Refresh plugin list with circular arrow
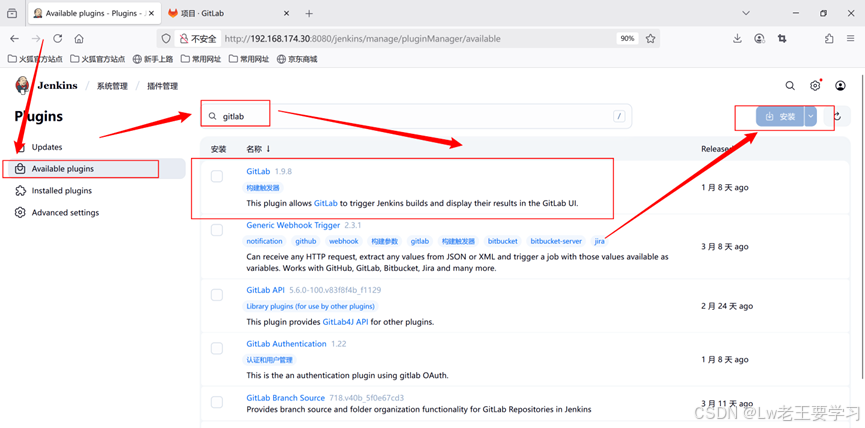The height and width of the screenshot is (428, 865). tap(837, 116)
